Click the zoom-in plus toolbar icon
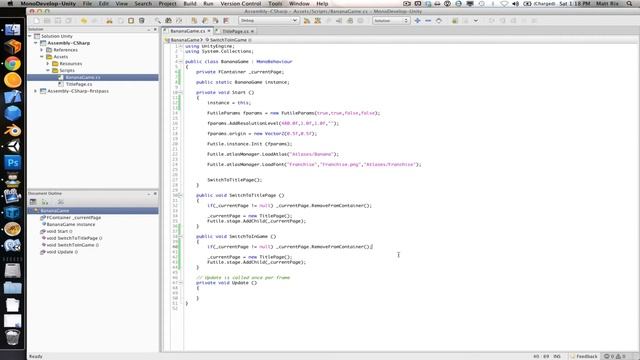 point(417,20)
